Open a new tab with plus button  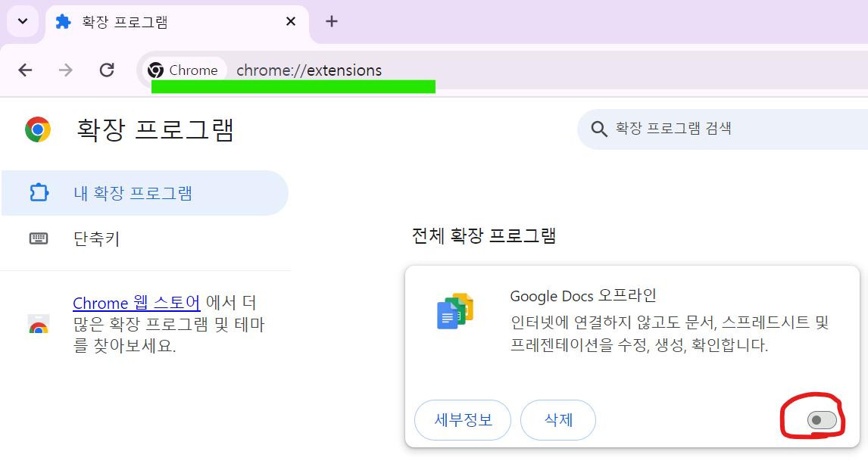coord(332,21)
